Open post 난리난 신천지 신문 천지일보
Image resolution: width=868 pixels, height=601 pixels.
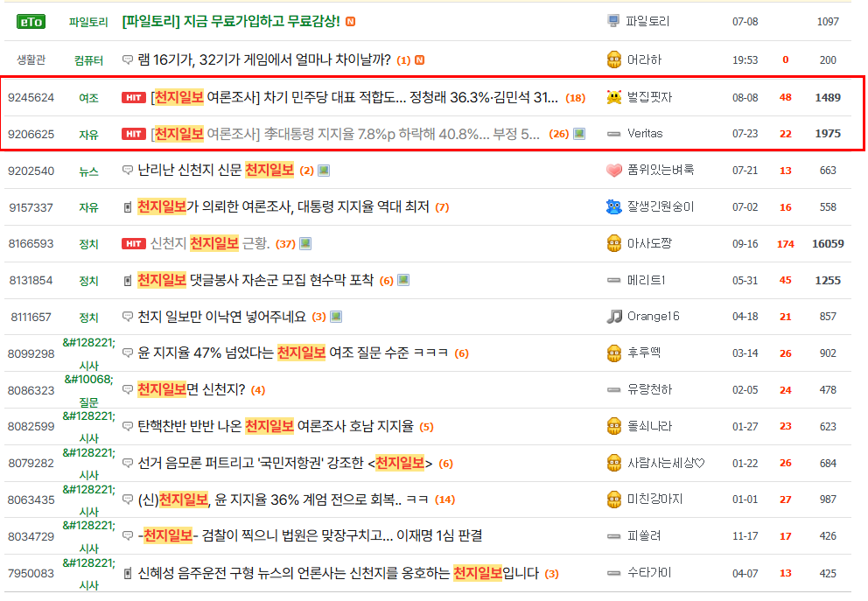[215, 170]
